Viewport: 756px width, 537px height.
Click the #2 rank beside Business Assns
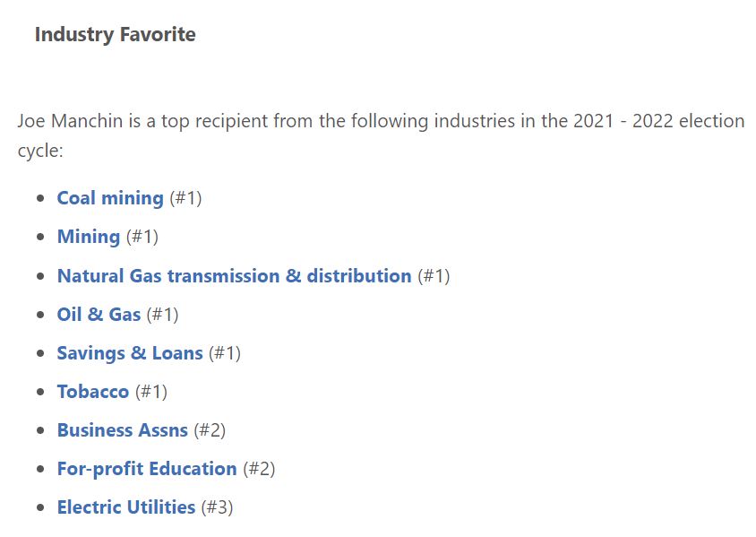click(210, 430)
